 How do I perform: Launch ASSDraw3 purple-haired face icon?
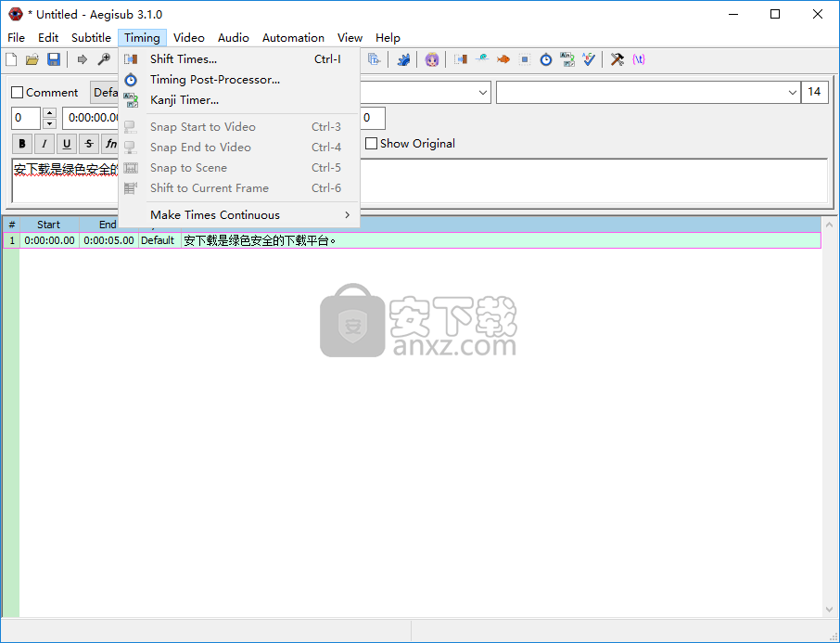pyautogui.click(x=432, y=59)
